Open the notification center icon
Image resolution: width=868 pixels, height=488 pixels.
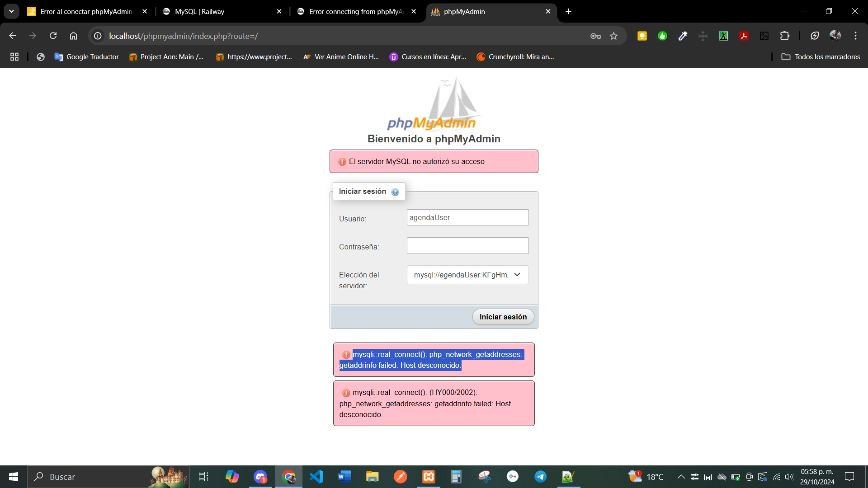849,477
